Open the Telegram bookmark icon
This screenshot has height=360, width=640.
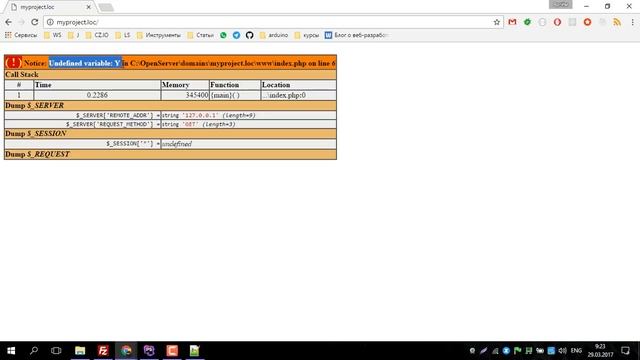(236, 35)
